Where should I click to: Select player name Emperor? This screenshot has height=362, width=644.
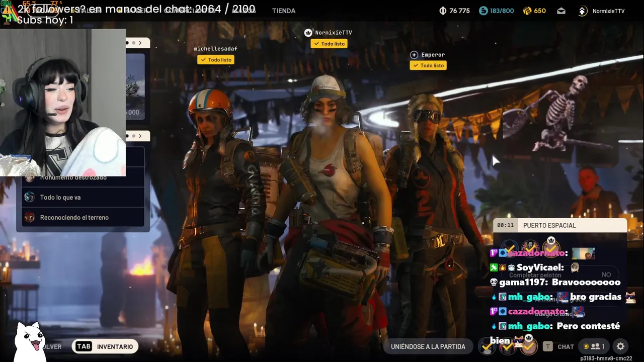pos(433,55)
